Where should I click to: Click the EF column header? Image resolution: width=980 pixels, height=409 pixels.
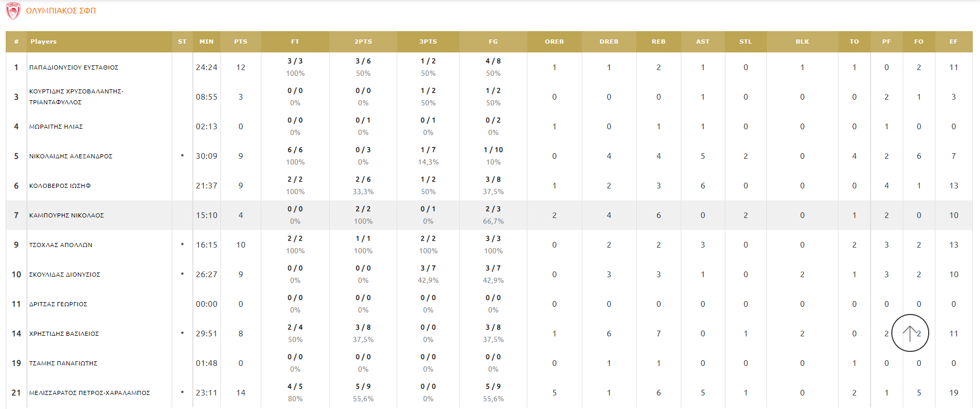tap(953, 42)
